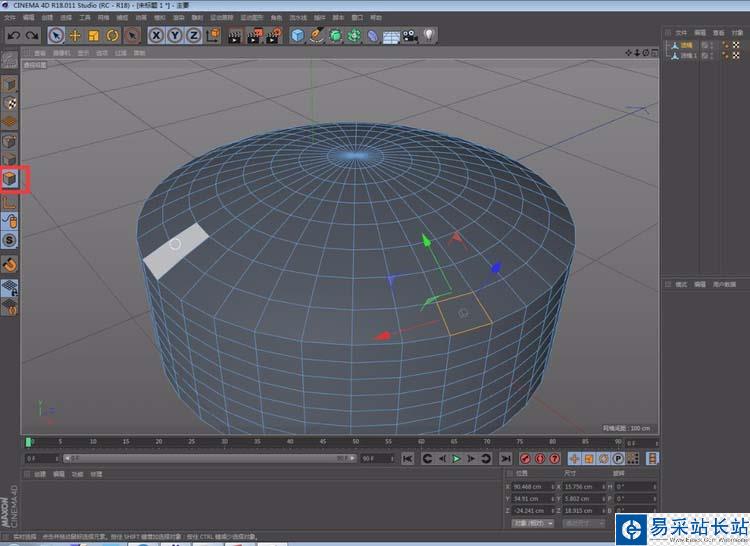Enable the Texture mode icon
The image size is (750, 546).
coord(10,103)
